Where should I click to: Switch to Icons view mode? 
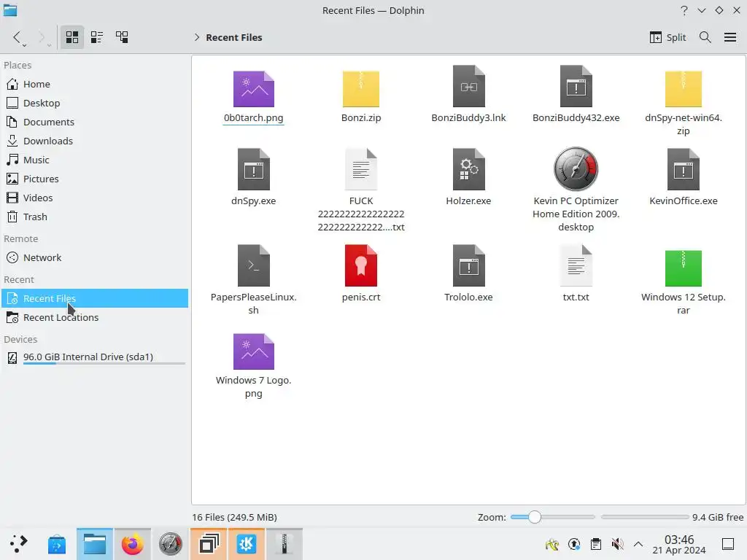(x=72, y=37)
